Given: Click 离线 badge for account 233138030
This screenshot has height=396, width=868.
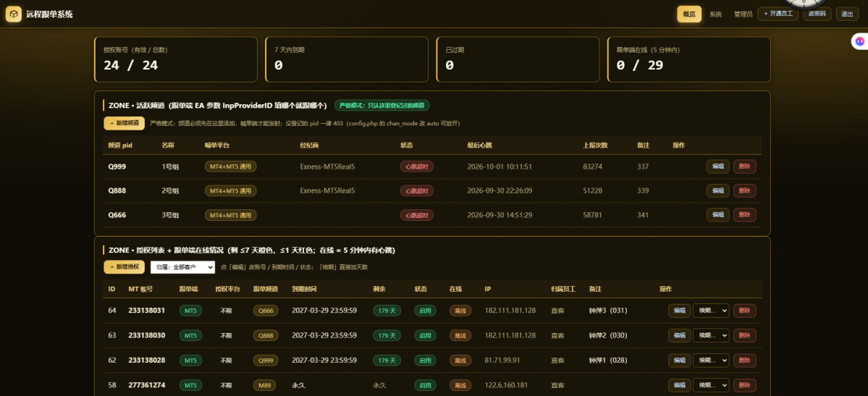Looking at the screenshot, I should (x=460, y=335).
